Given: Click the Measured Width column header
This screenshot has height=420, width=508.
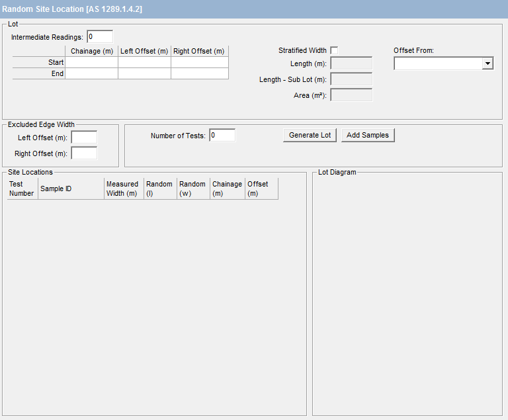Looking at the screenshot, I should pyautogui.click(x=124, y=189).
